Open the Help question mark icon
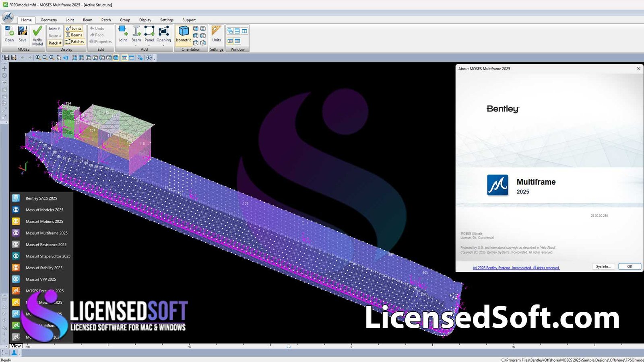The width and height of the screenshot is (644, 362). point(149,58)
